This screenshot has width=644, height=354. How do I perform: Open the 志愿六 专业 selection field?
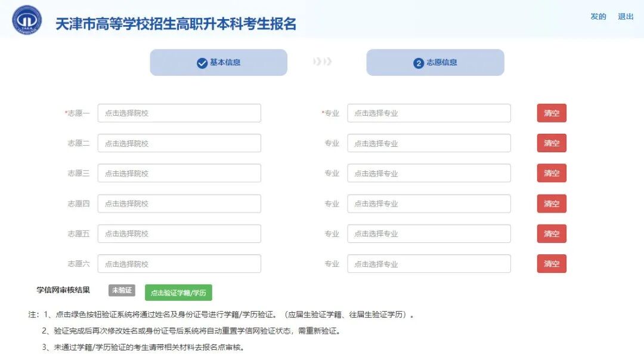pyautogui.click(x=429, y=263)
